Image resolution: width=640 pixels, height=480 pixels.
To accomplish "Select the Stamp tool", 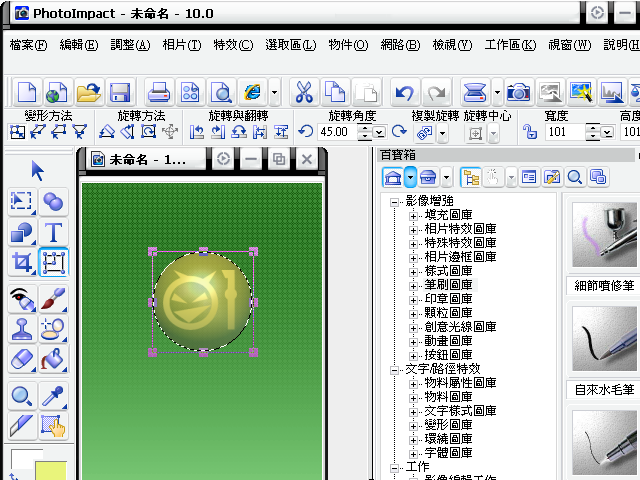I will pos(22,329).
